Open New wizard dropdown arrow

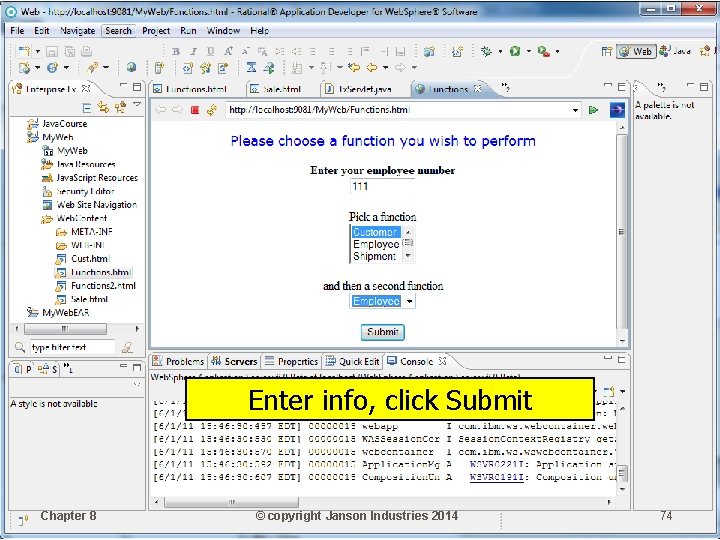pos(38,51)
